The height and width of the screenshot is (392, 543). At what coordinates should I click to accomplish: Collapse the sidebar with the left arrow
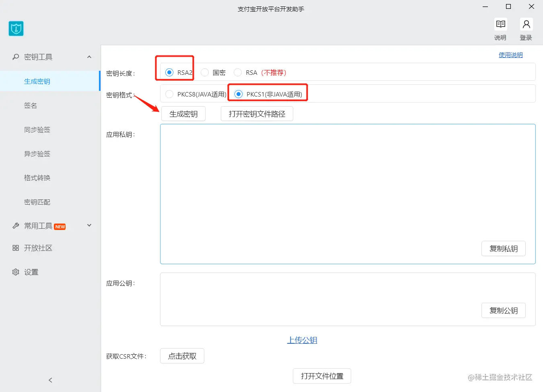(x=50, y=380)
